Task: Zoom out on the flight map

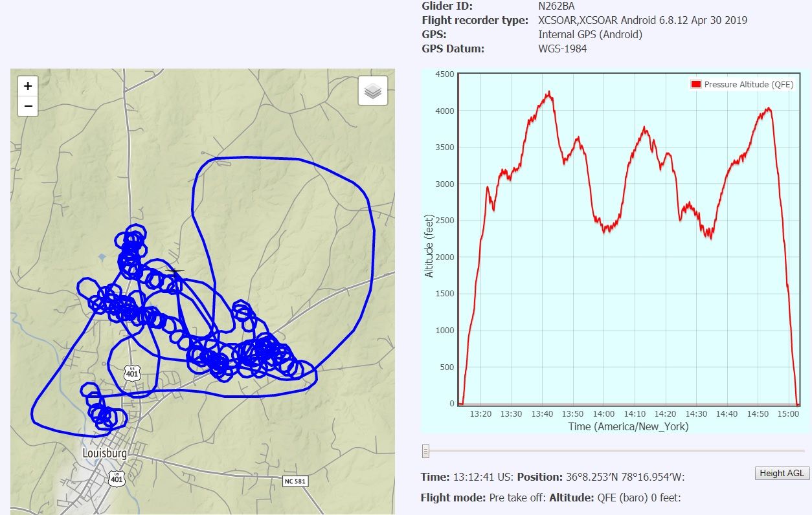Action: [28, 105]
